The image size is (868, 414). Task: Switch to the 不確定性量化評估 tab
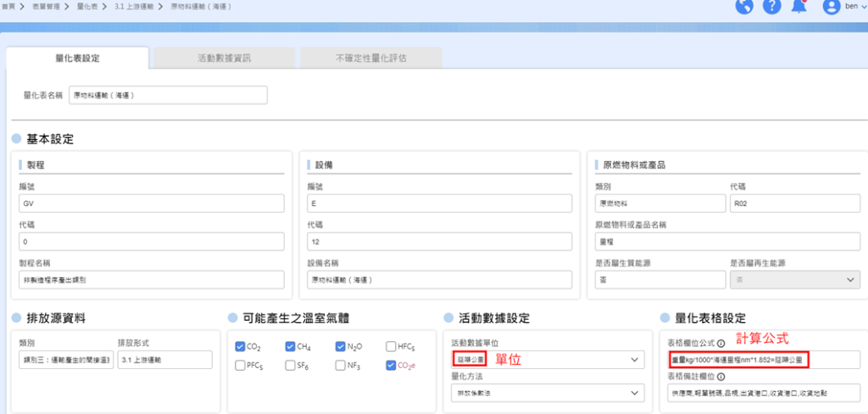pos(371,59)
